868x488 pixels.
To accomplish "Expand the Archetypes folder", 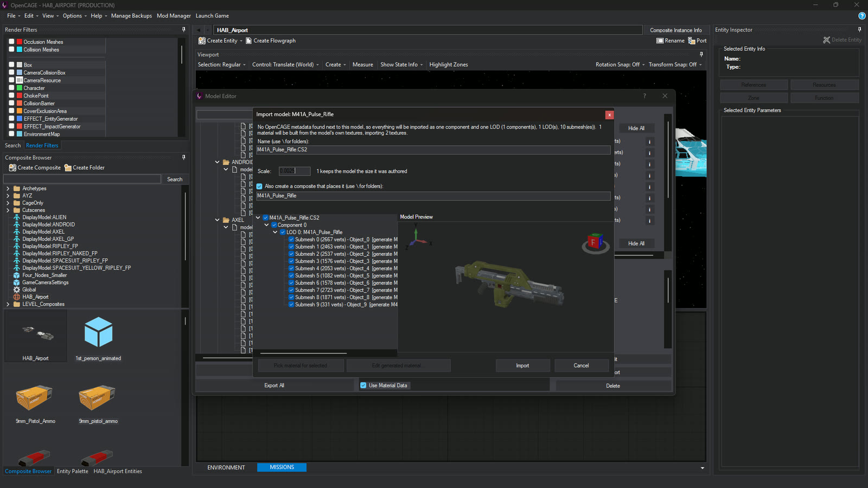I will (x=8, y=188).
